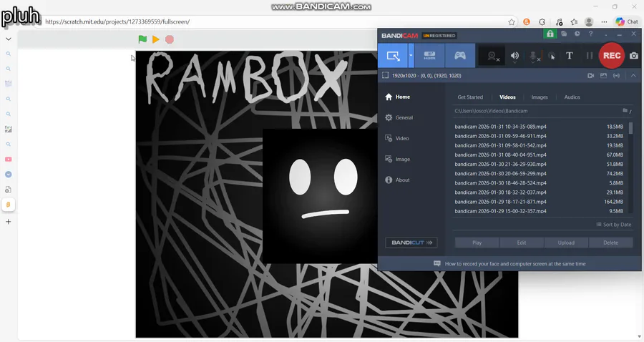
Task: Click the green flag in Scratch player
Action: tap(142, 39)
